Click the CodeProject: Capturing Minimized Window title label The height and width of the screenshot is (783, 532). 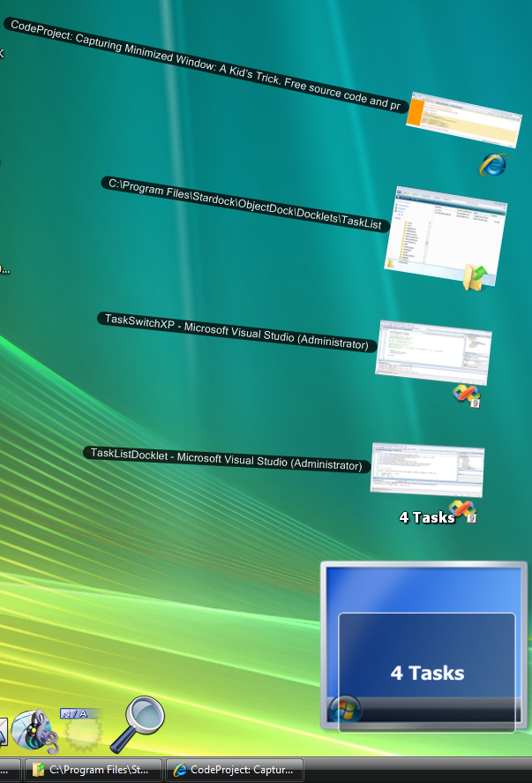pos(205,65)
